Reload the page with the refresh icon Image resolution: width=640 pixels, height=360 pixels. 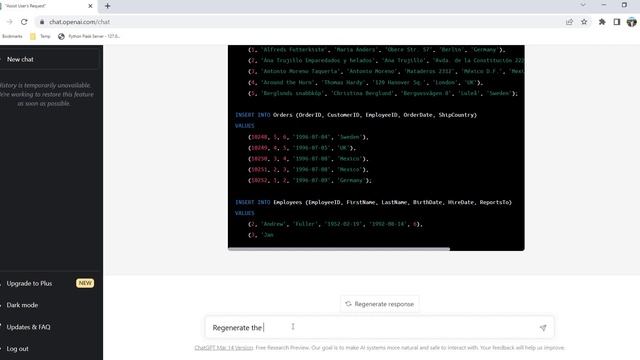click(24, 22)
